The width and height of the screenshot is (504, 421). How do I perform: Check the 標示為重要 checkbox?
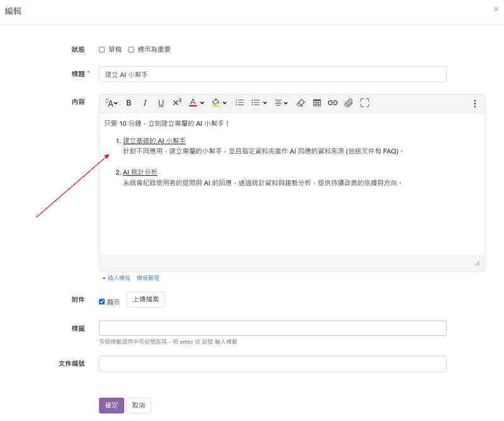tap(131, 50)
